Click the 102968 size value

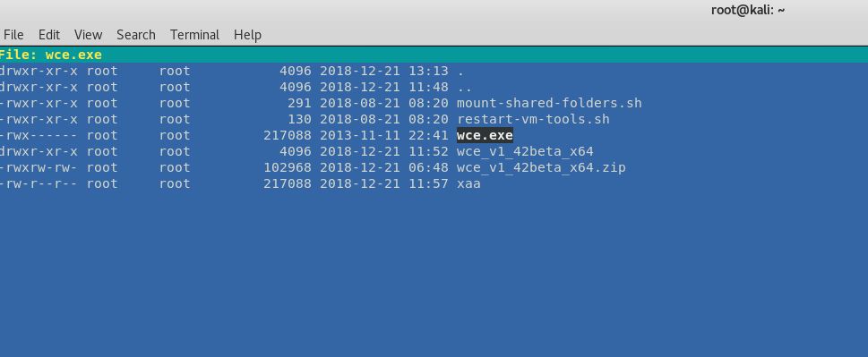point(288,167)
